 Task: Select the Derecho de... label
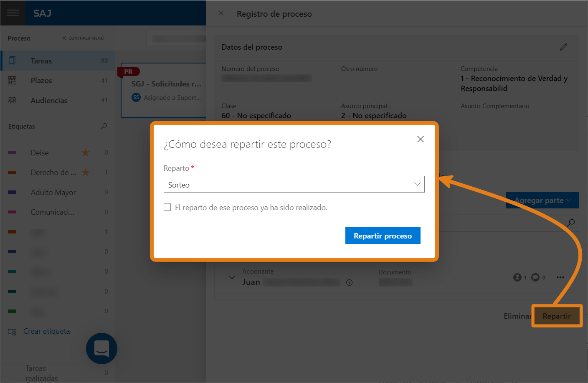[53, 172]
